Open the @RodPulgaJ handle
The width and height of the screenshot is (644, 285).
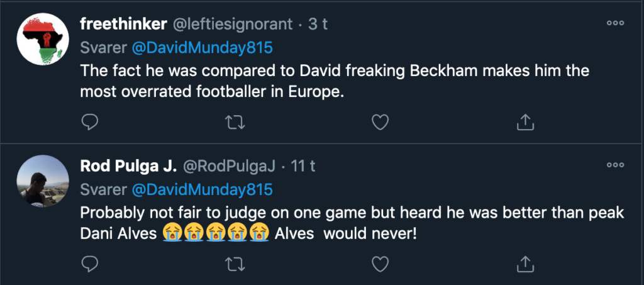[229, 166]
